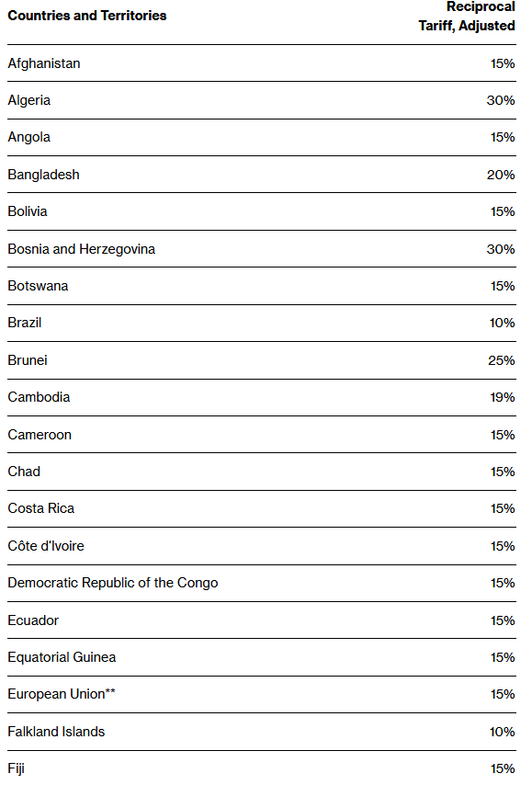Select the Cameroon country name
532x785 pixels.
click(x=40, y=435)
